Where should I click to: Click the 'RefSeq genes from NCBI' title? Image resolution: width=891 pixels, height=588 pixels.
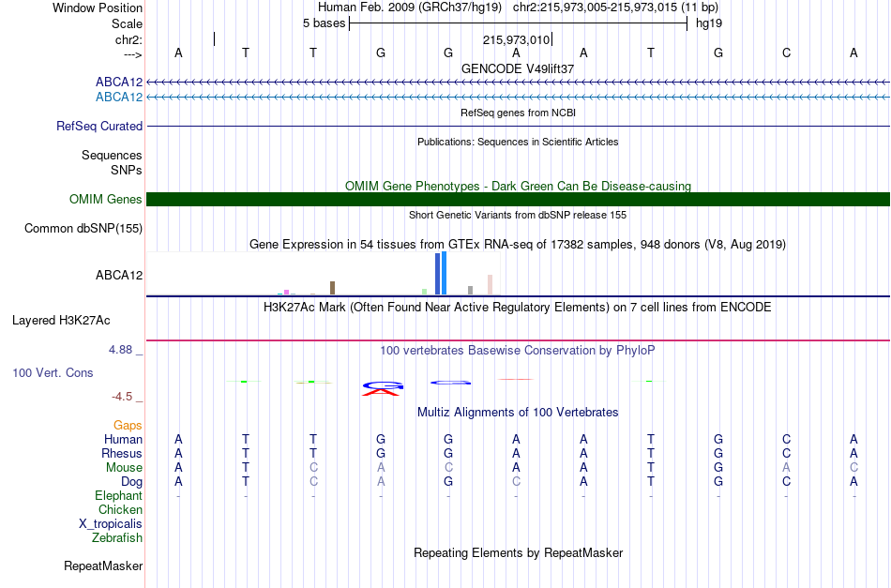(519, 113)
